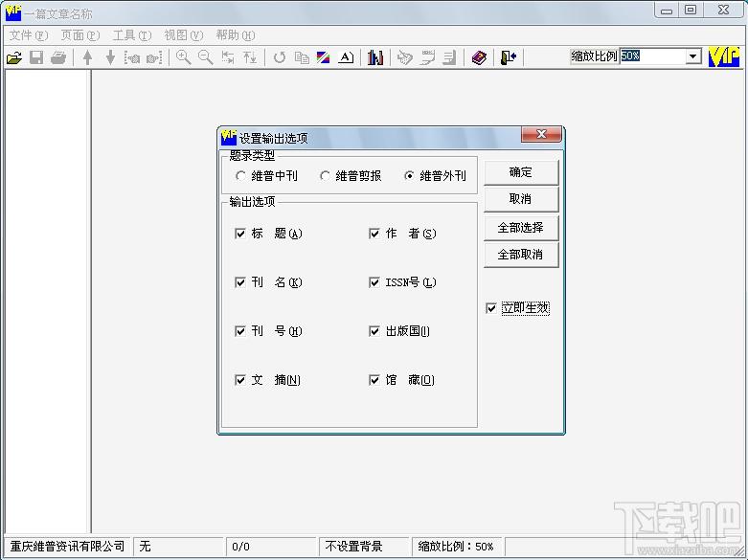
Task: Click the zoom in magnifier icon
Action: (x=183, y=57)
